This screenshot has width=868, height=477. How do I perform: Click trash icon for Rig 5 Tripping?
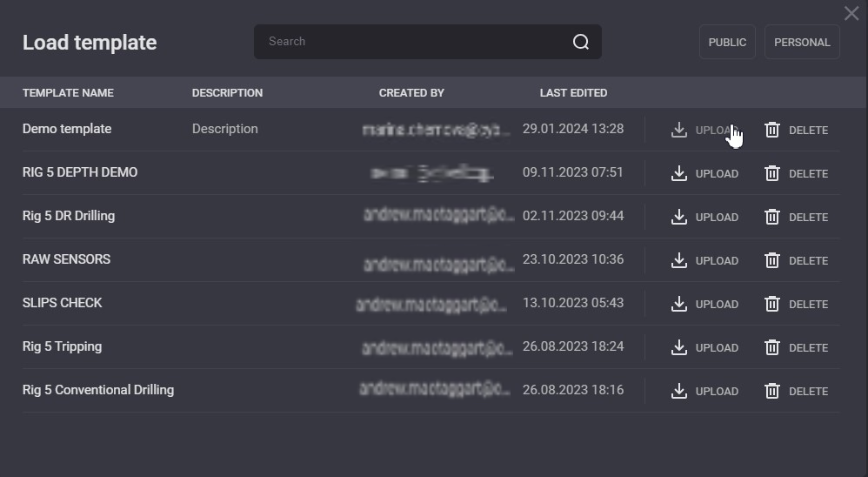pyautogui.click(x=771, y=347)
